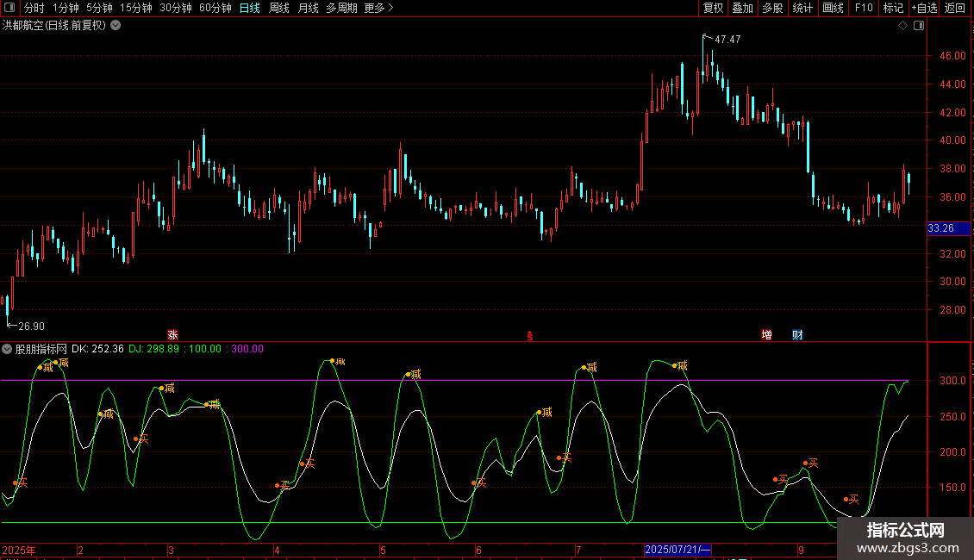Click the 47.47 high price label
This screenshot has height=560, width=974.
point(727,40)
